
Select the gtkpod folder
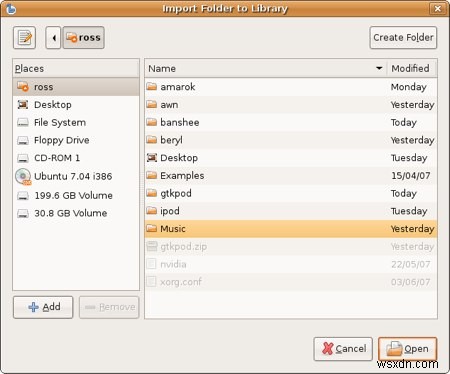291,193
